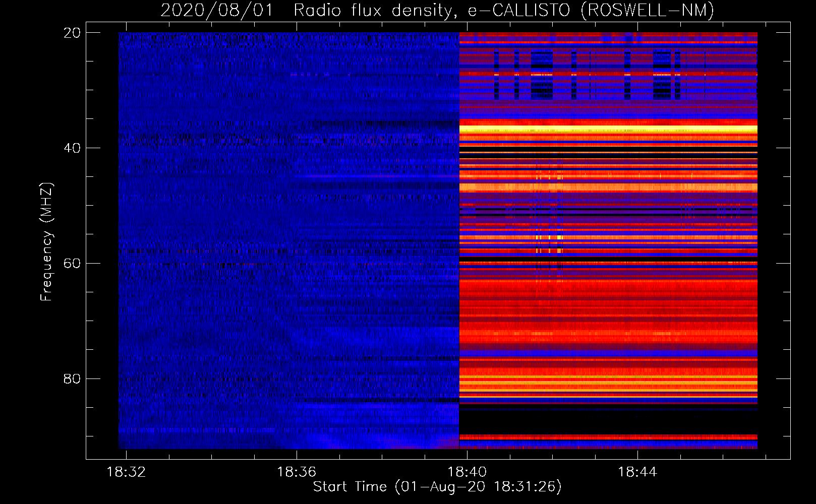This screenshot has height=504, width=816.
Task: Click the 18:40 time tick label
Action: point(467,472)
